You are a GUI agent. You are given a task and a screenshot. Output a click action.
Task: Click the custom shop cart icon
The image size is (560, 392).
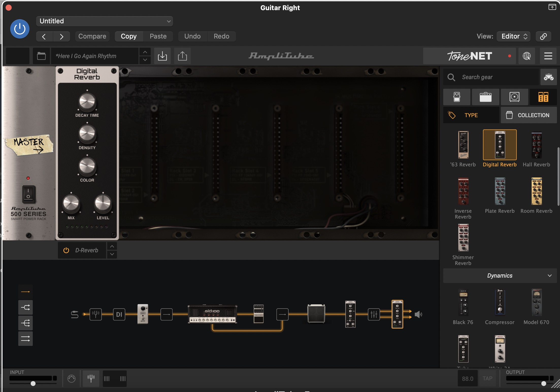click(549, 77)
